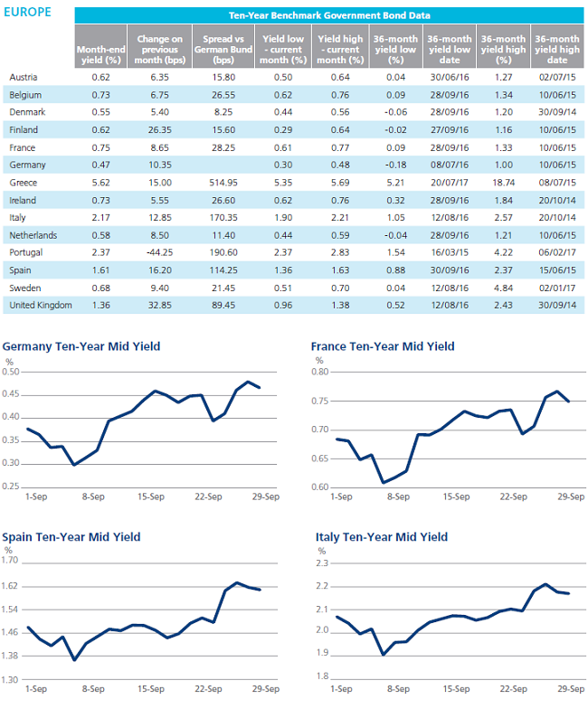Viewport: 588px width, 709px height.
Task: Click the United Kingdom row label
Action: (x=41, y=306)
